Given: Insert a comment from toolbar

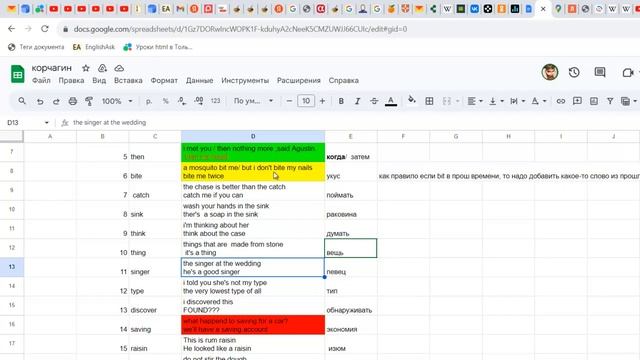Looking at the screenshot, I should [x=577, y=101].
